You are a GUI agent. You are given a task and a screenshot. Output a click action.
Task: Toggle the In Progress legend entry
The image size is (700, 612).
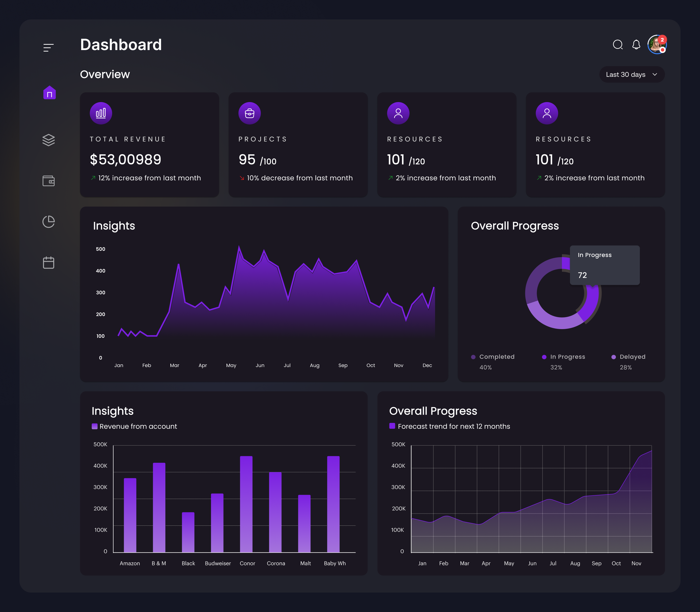(563, 357)
